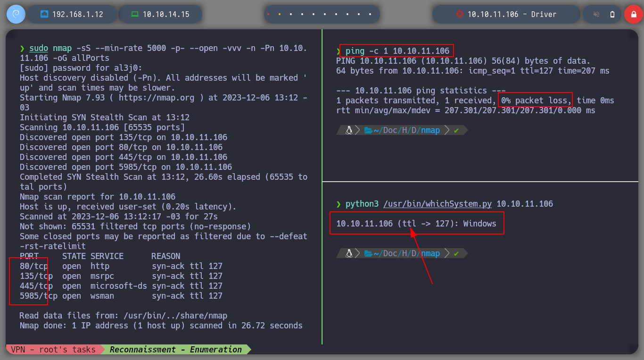Click the folder icon in the ping pane prompt

tap(368, 130)
